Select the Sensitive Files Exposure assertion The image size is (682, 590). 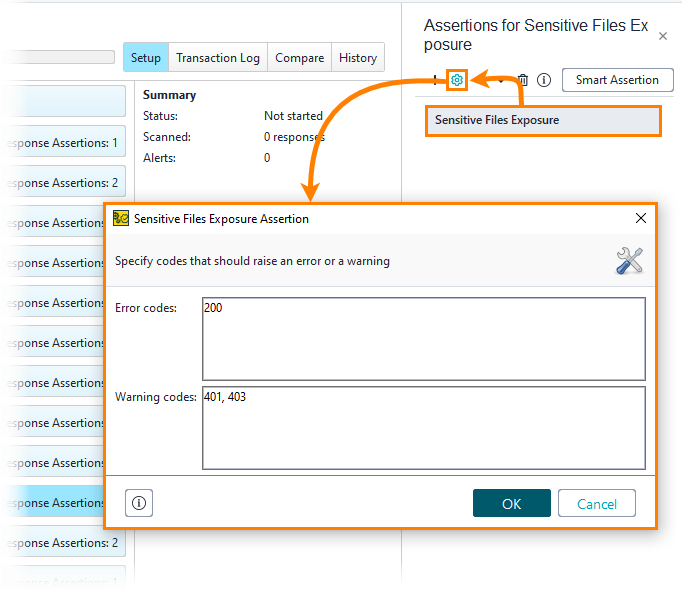tap(543, 121)
